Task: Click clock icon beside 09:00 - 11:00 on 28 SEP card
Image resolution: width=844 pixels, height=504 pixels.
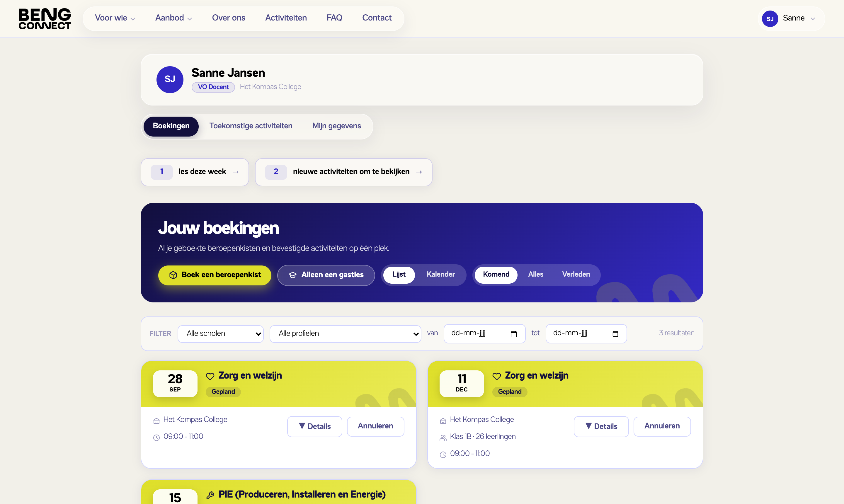Action: [156, 437]
